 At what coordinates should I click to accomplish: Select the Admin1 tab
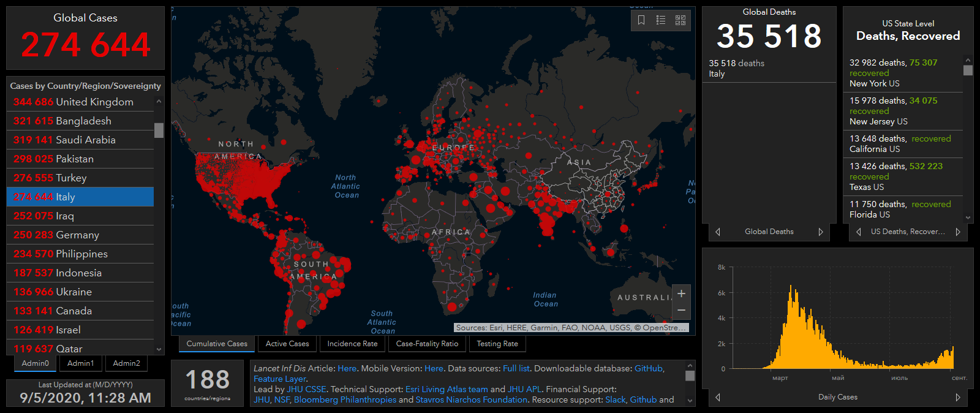pyautogui.click(x=81, y=363)
